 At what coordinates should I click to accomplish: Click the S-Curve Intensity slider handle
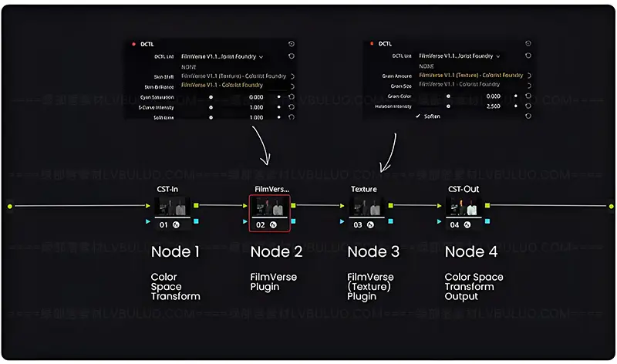click(211, 107)
